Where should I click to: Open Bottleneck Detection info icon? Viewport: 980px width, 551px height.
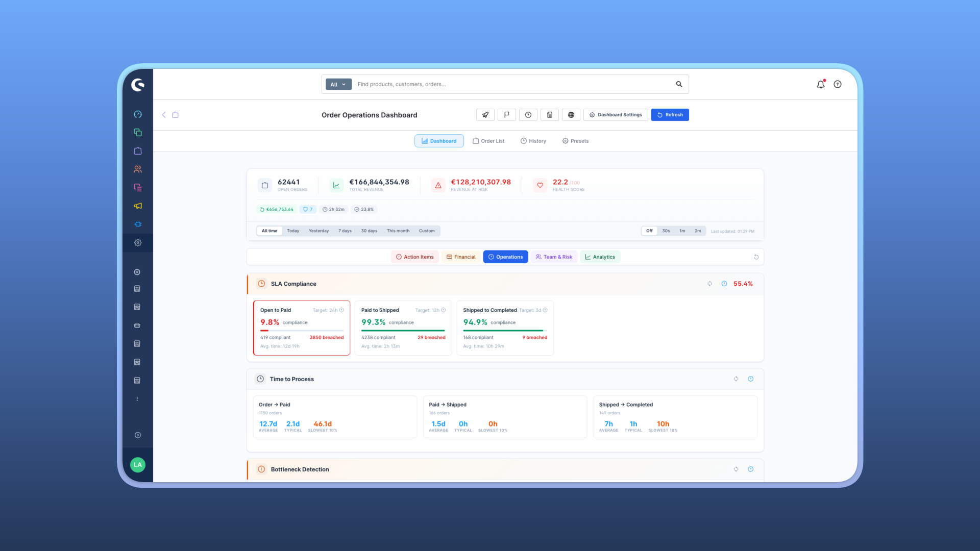[751, 469]
